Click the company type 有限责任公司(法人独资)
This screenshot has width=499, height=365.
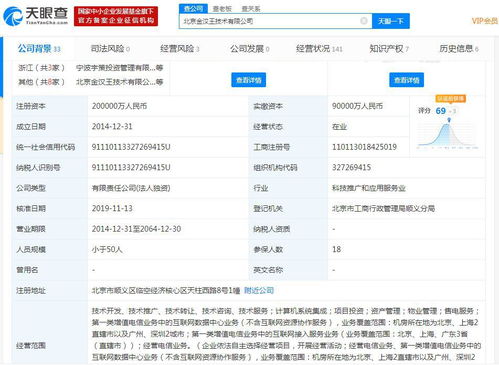(131, 188)
